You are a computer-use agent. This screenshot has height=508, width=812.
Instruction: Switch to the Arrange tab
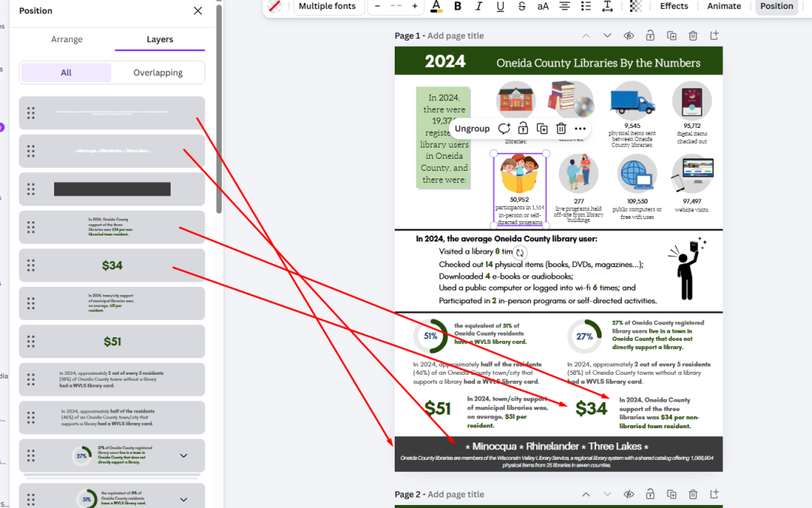(x=67, y=39)
